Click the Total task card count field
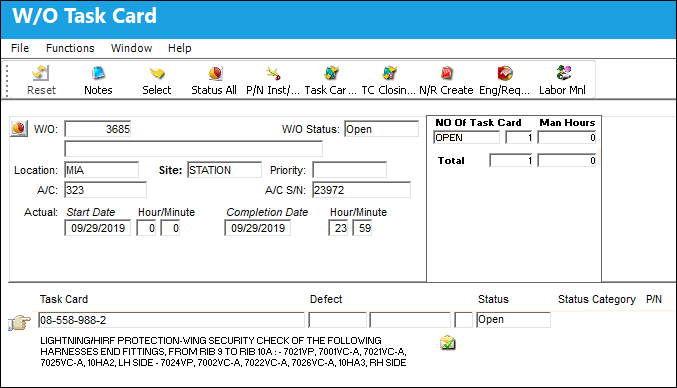This screenshot has height=388, width=677. click(x=511, y=161)
